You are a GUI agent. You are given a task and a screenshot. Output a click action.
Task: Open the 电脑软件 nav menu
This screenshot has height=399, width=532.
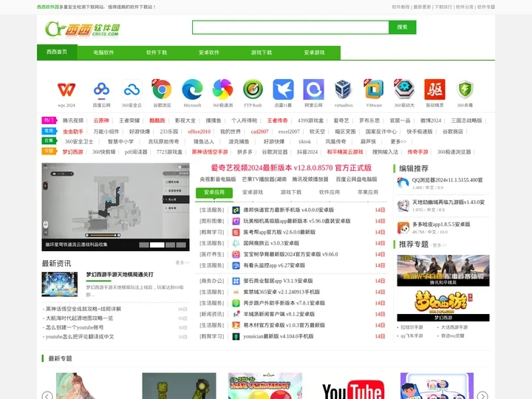(103, 52)
